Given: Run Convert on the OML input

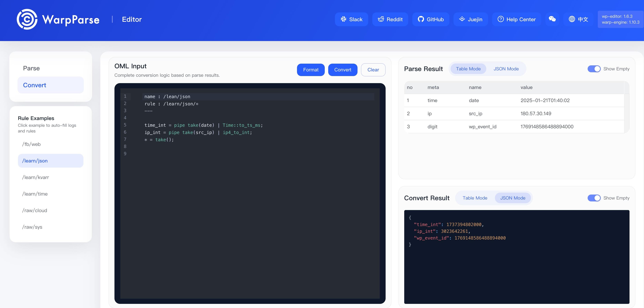Looking at the screenshot, I should [343, 70].
